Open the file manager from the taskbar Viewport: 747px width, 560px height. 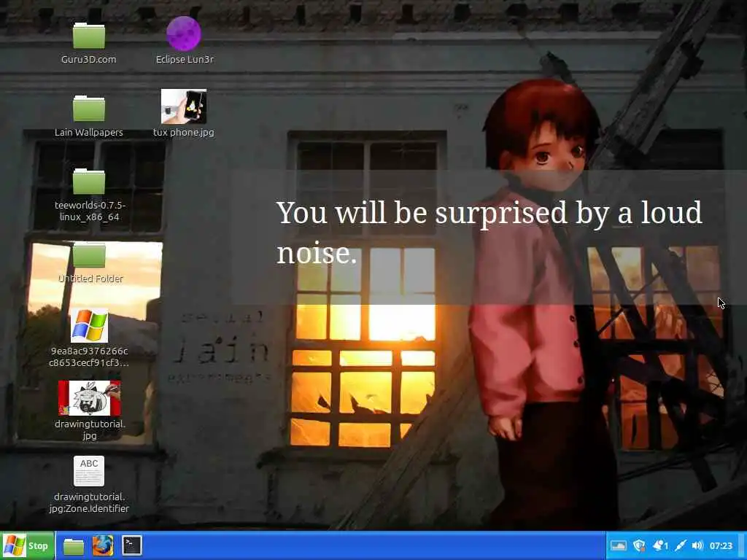tap(74, 546)
